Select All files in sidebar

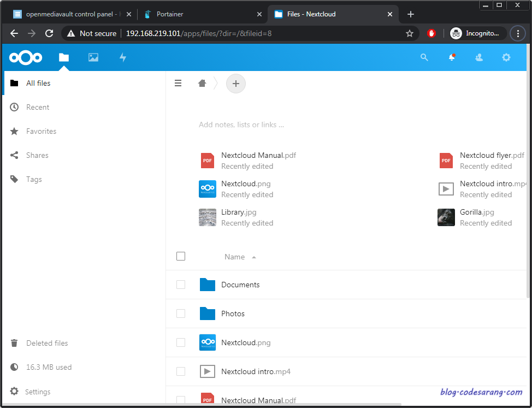click(84, 83)
